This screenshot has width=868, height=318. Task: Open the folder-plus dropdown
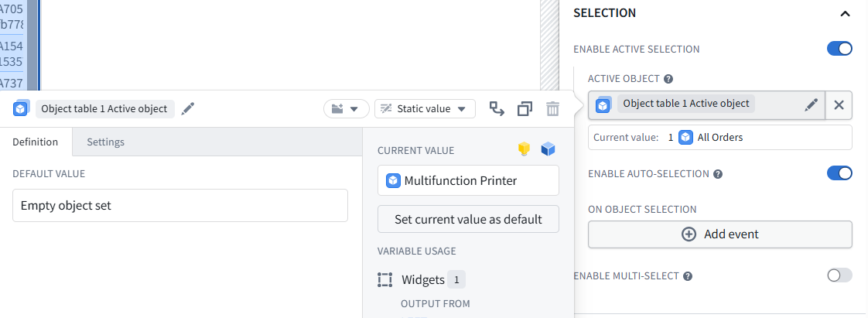[346, 108]
